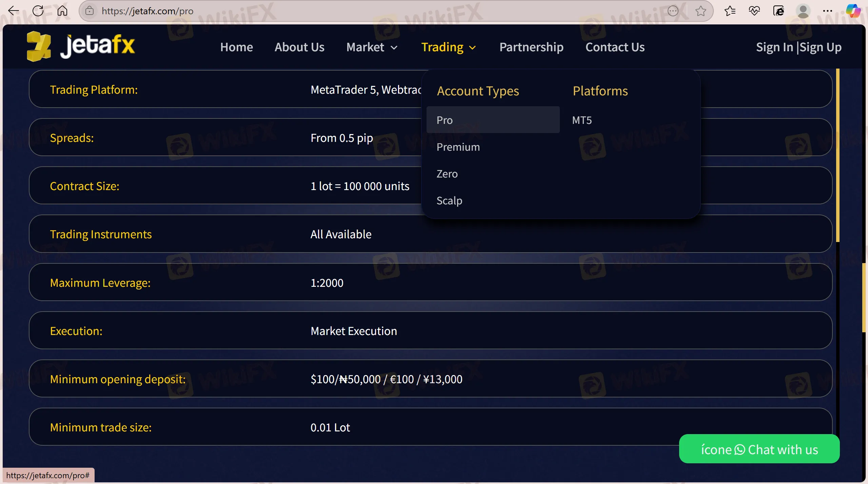Select Premium under Account Types
This screenshot has width=868, height=484.
click(x=458, y=147)
